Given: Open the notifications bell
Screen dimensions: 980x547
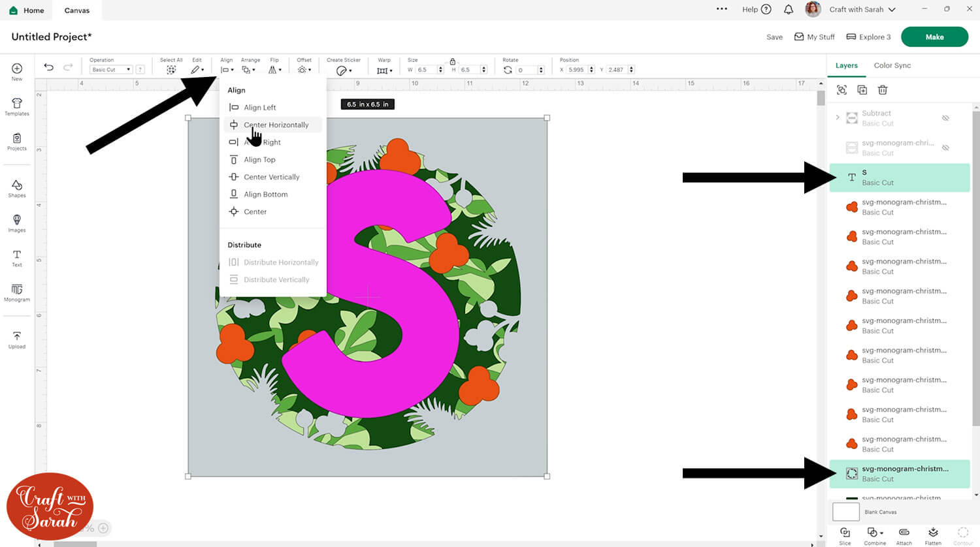Looking at the screenshot, I should (x=789, y=9).
